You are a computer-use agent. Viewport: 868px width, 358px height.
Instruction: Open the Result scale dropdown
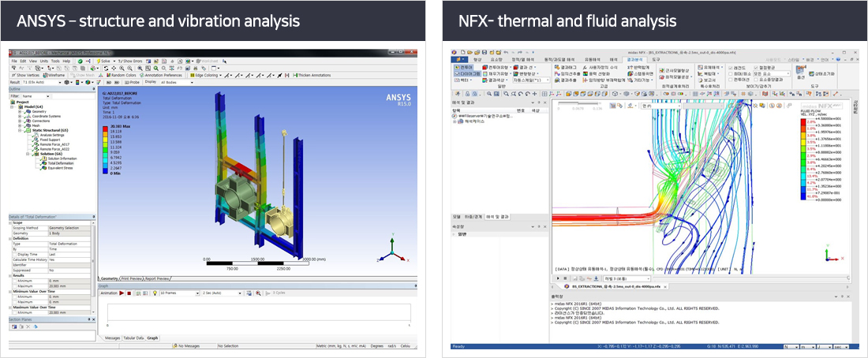coord(43,82)
